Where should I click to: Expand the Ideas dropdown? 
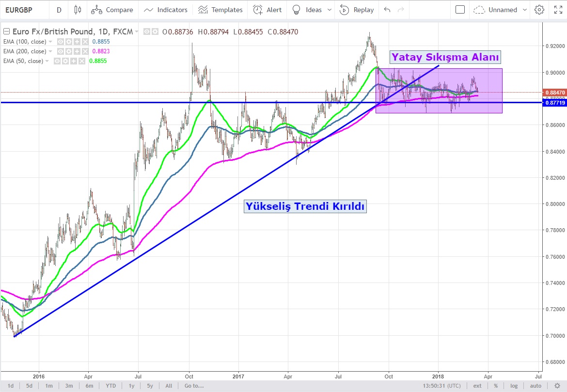(330, 10)
